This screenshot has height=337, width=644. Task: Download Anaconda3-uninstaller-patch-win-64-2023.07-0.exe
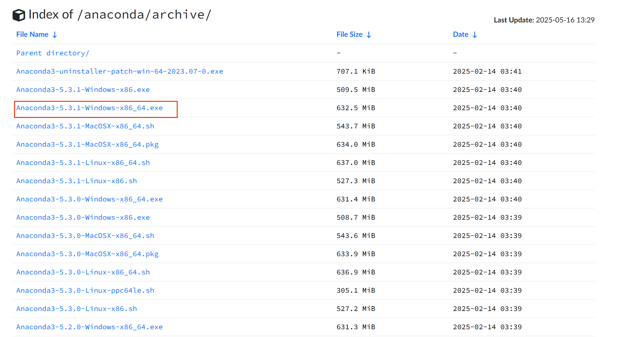120,71
